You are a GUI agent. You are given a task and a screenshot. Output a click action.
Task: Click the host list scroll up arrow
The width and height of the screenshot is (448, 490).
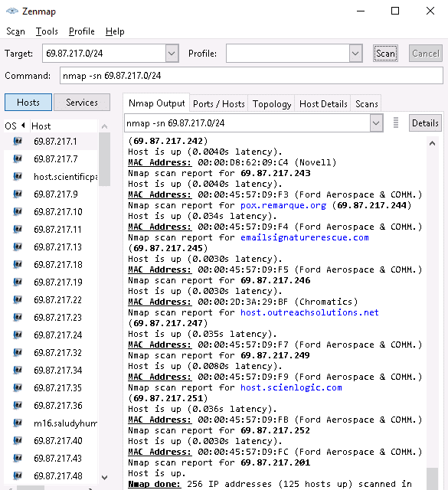[x=104, y=126]
